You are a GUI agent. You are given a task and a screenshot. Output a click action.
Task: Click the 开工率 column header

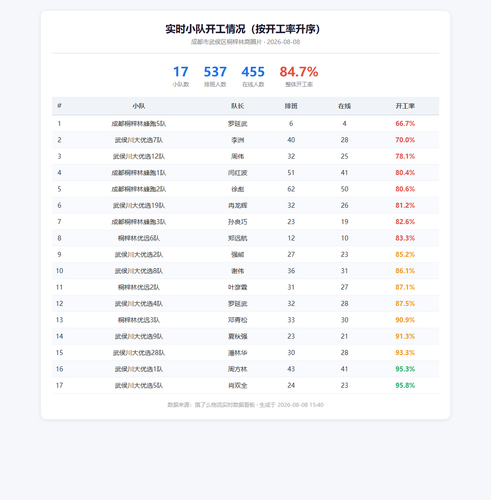pos(405,106)
